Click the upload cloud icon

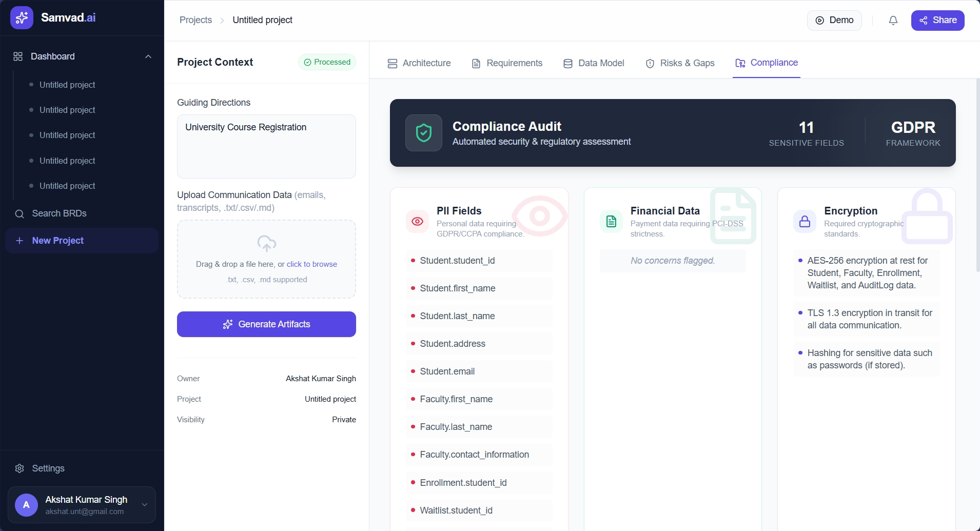coord(266,243)
